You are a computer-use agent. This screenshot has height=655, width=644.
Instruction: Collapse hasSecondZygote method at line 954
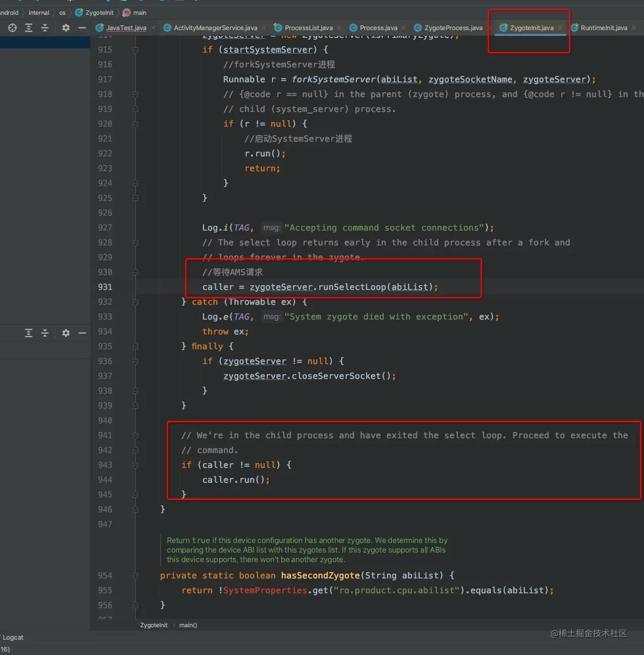(x=135, y=576)
